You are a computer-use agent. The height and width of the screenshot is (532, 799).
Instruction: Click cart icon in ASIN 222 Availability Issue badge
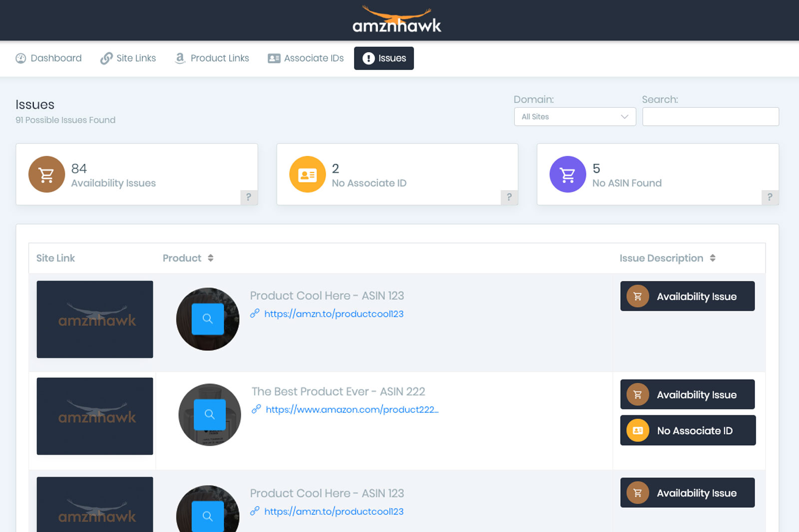[638, 395]
